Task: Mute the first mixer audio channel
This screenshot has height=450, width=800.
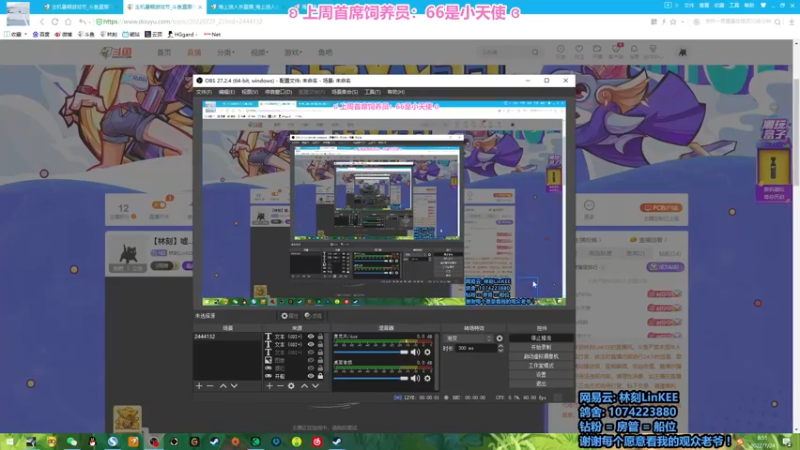Action: click(x=415, y=352)
